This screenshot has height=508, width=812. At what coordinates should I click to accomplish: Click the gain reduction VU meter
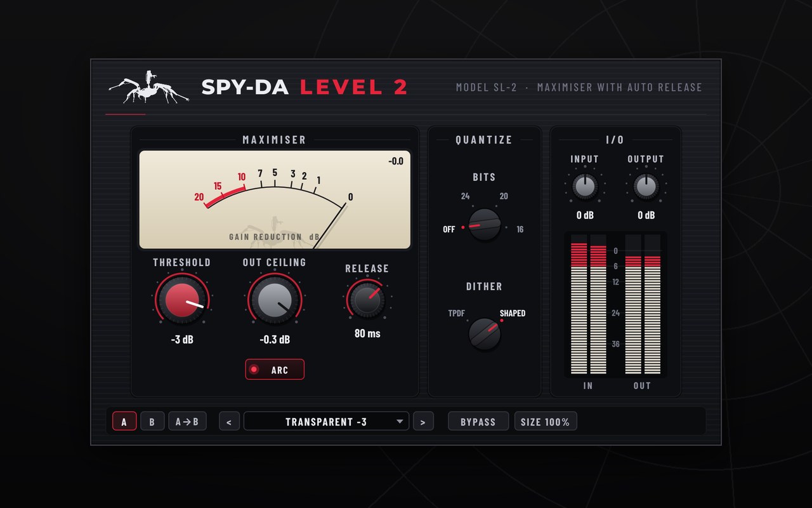click(x=275, y=199)
